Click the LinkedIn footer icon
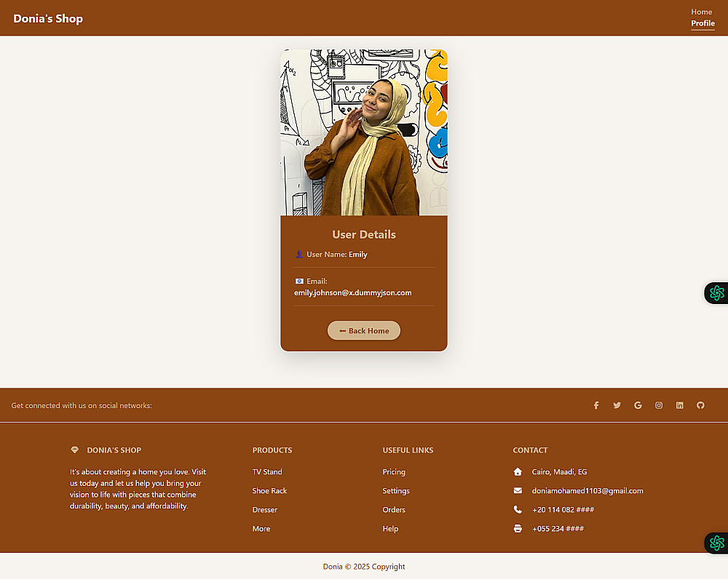 click(680, 405)
